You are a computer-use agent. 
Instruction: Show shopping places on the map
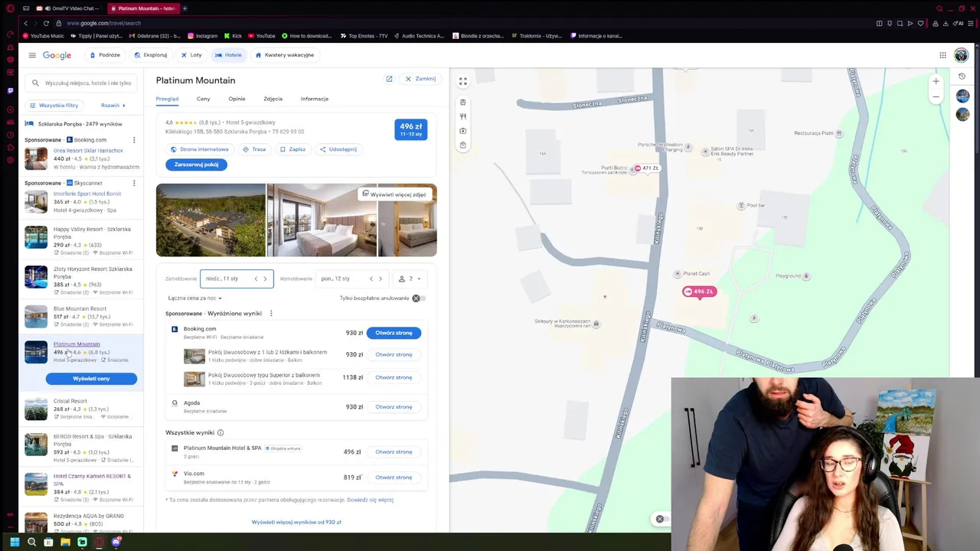tap(462, 145)
